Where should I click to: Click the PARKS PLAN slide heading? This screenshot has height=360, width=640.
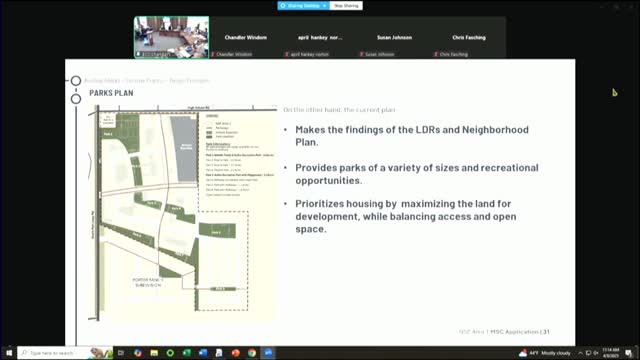111,93
